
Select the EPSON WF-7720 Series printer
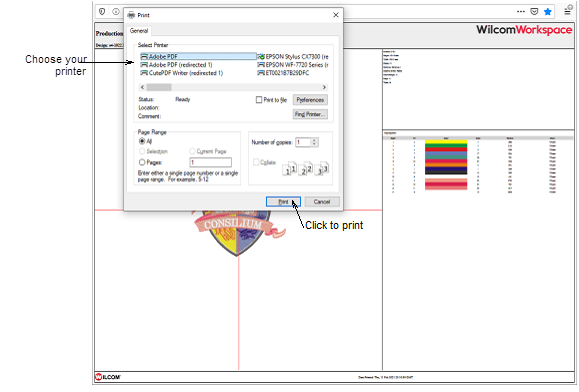(293, 65)
